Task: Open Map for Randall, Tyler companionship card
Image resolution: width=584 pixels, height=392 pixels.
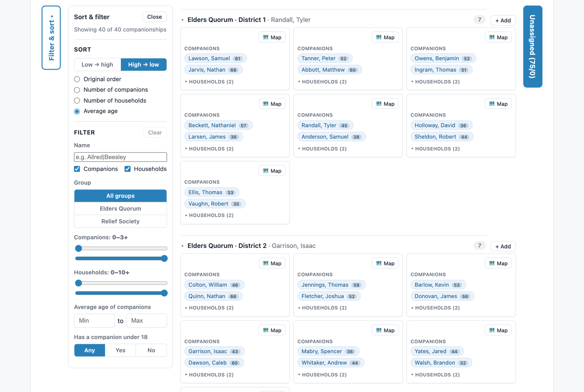Action: [385, 104]
